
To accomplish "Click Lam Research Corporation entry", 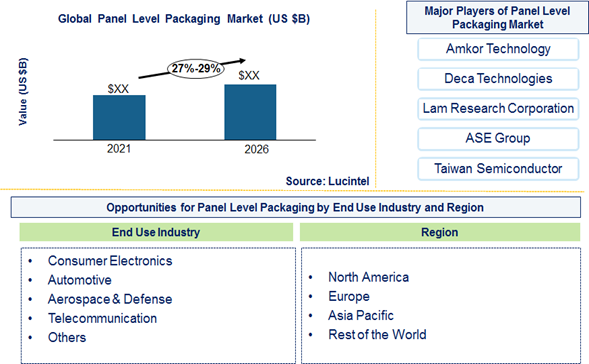I will pos(498,109).
